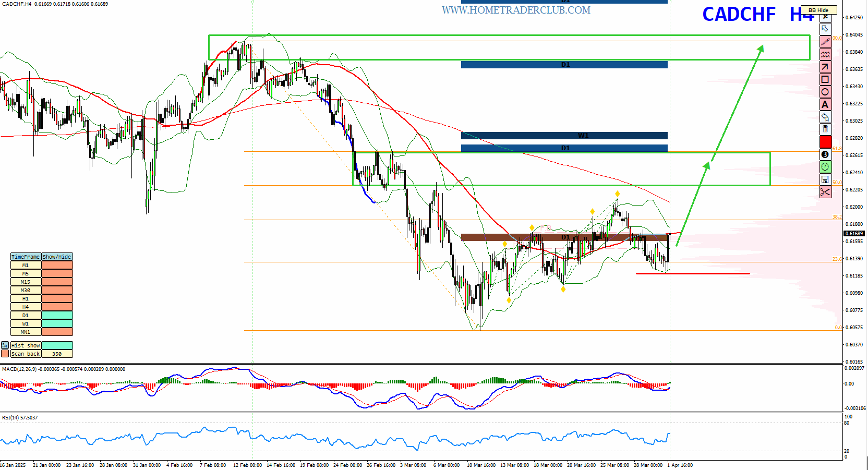This screenshot has height=470, width=868.
Task: Open the red color swatch
Action: 825,142
